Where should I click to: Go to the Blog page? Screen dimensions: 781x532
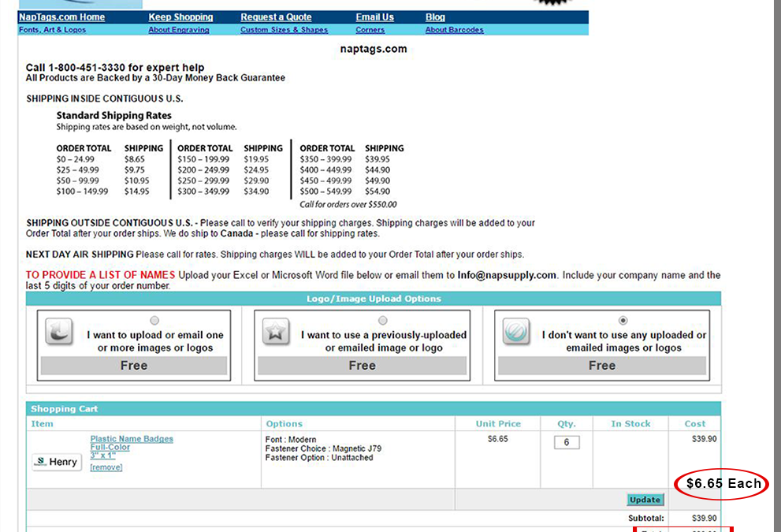point(435,17)
